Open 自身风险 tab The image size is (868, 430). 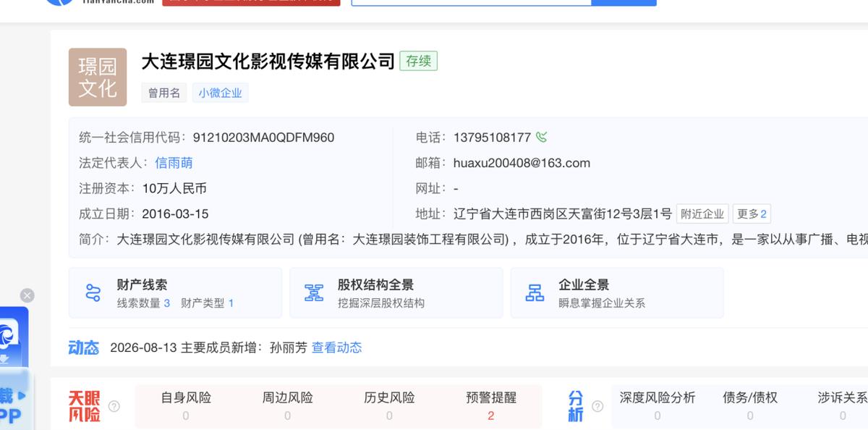(186, 405)
